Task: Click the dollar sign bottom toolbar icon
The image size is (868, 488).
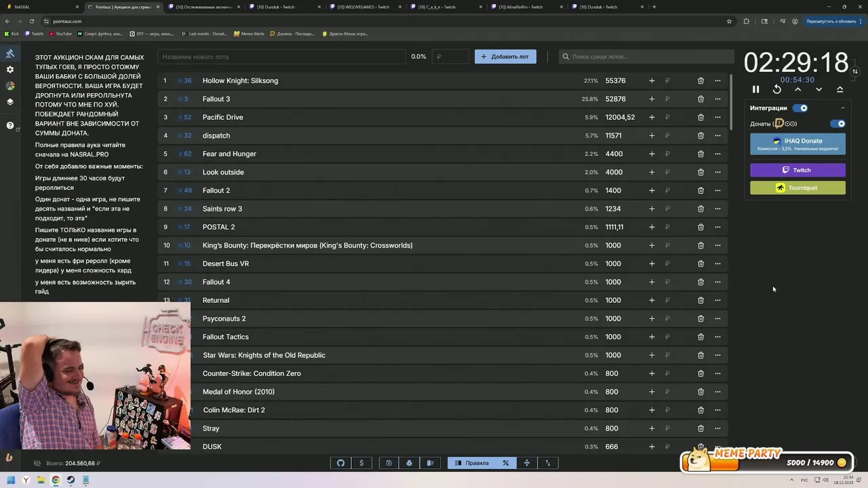Action: 361,463
